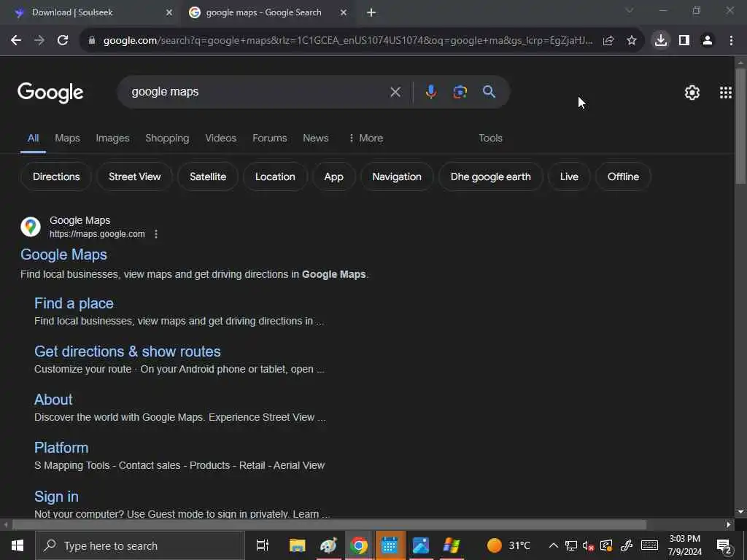Open Get directions & show routes link
Viewport: 747px width, 560px height.
(x=128, y=351)
